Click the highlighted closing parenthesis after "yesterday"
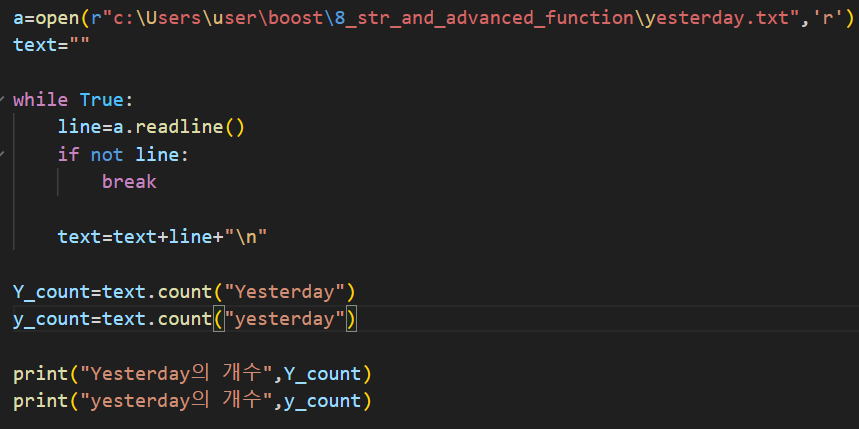 [351, 319]
